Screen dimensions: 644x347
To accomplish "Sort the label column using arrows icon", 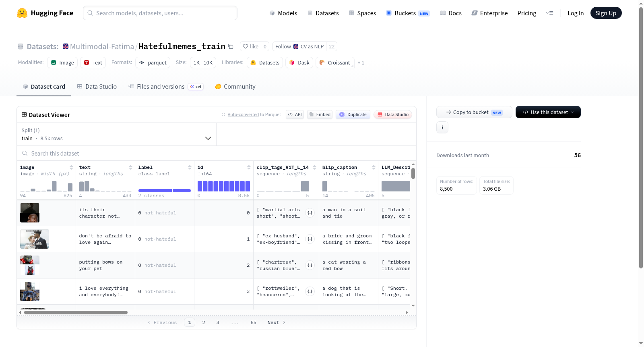I will (x=190, y=167).
